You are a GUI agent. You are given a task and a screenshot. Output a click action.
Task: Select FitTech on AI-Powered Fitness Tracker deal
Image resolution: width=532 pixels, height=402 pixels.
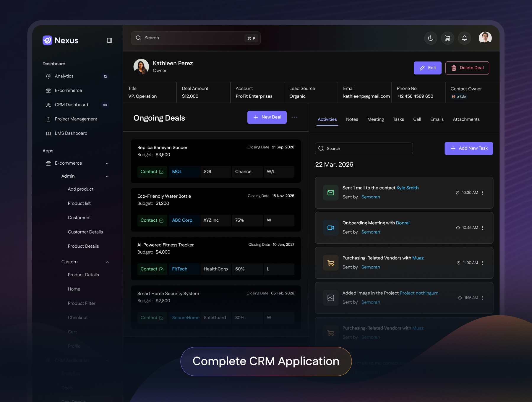pyautogui.click(x=184, y=269)
